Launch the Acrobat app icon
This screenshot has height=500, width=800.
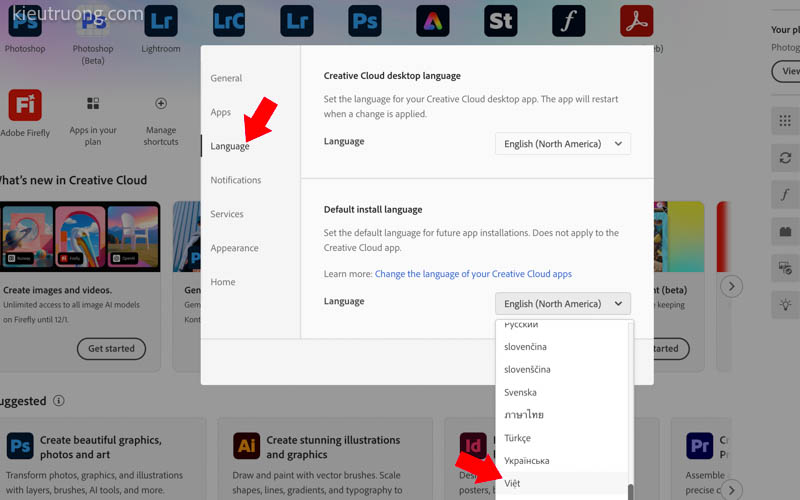(636, 21)
